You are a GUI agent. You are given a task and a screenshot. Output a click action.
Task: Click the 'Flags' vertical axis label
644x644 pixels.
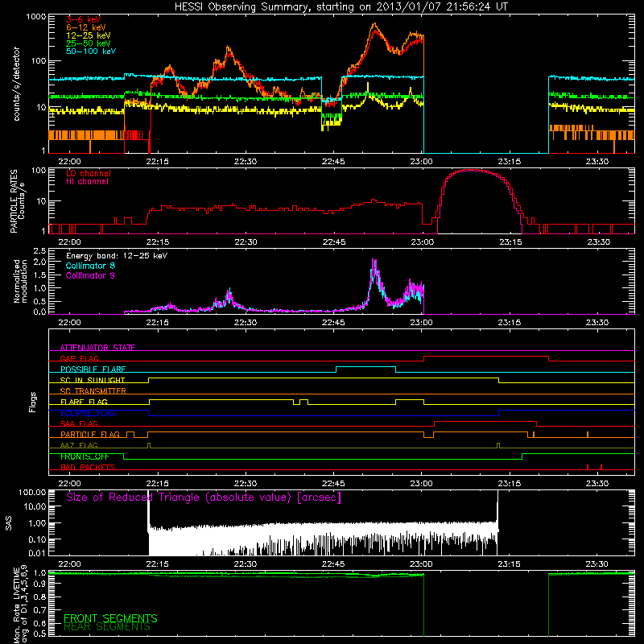[x=33, y=402]
